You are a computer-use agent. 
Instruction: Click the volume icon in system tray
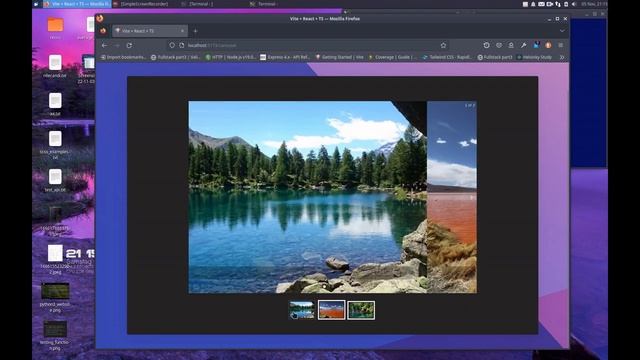574,4
